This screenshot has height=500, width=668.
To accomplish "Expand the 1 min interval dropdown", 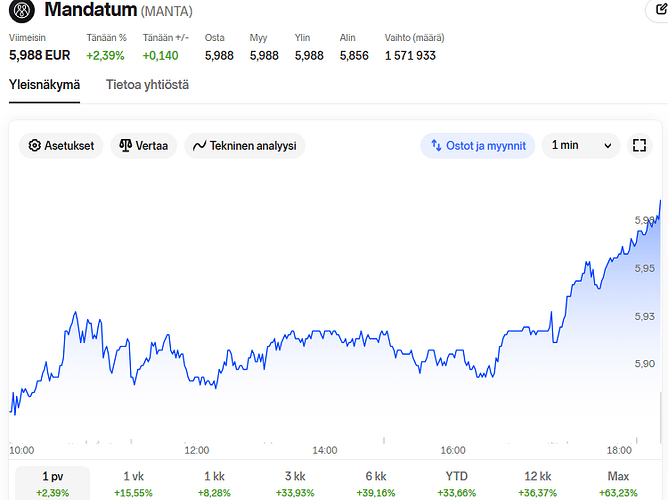I will (x=581, y=146).
